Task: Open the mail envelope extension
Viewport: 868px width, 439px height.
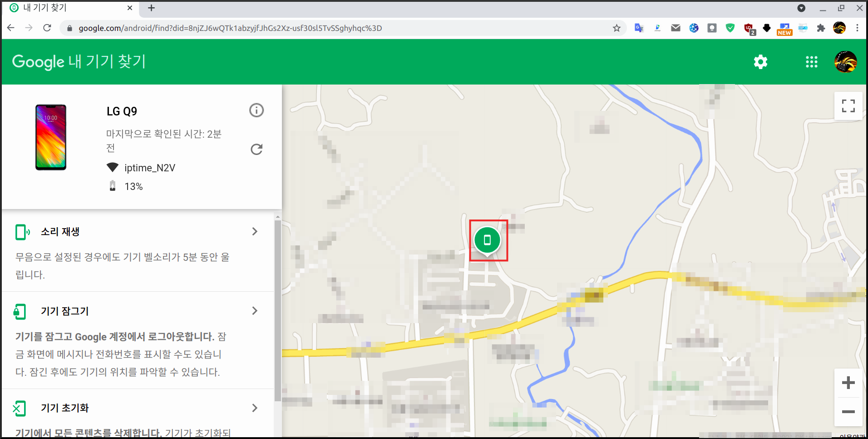Action: pos(676,28)
